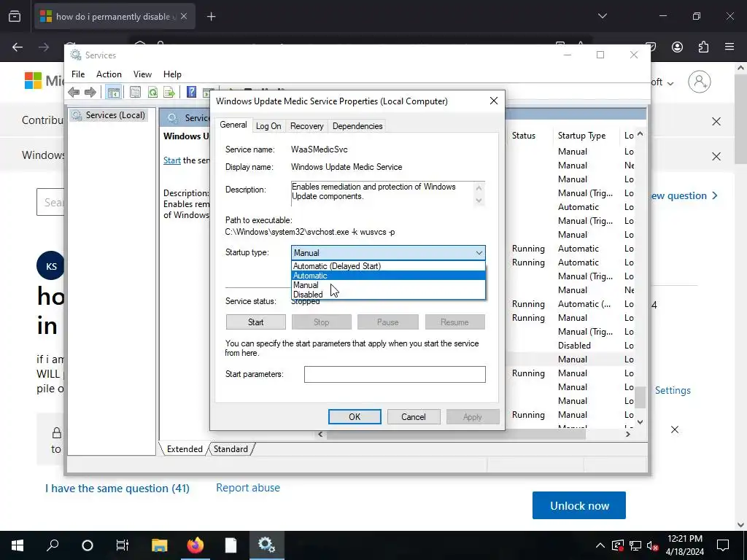
Task: Show hidden tray icons chevron
Action: (x=600, y=545)
